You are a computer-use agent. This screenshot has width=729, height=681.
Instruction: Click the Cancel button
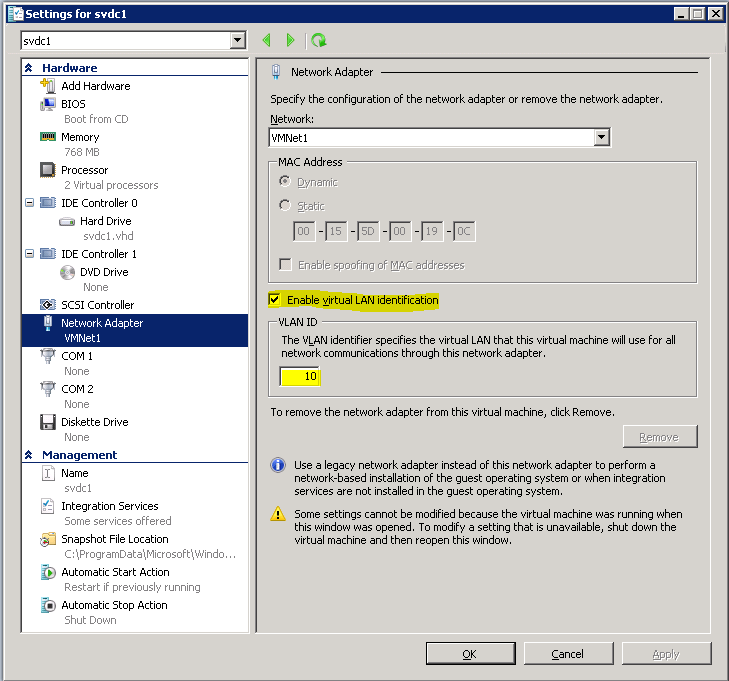(x=569, y=654)
